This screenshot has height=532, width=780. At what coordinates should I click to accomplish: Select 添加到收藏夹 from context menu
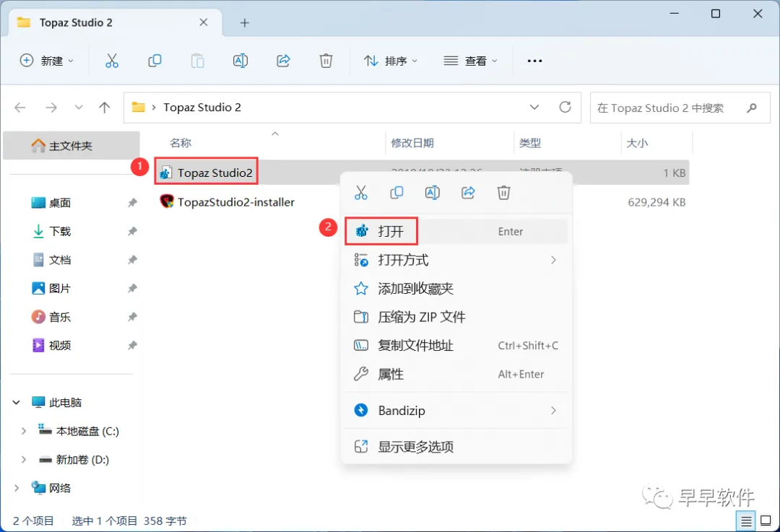456,288
